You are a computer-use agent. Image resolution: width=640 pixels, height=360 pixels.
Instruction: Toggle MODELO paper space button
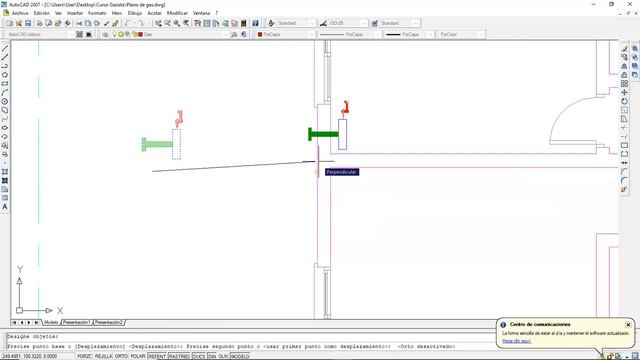coord(240,356)
